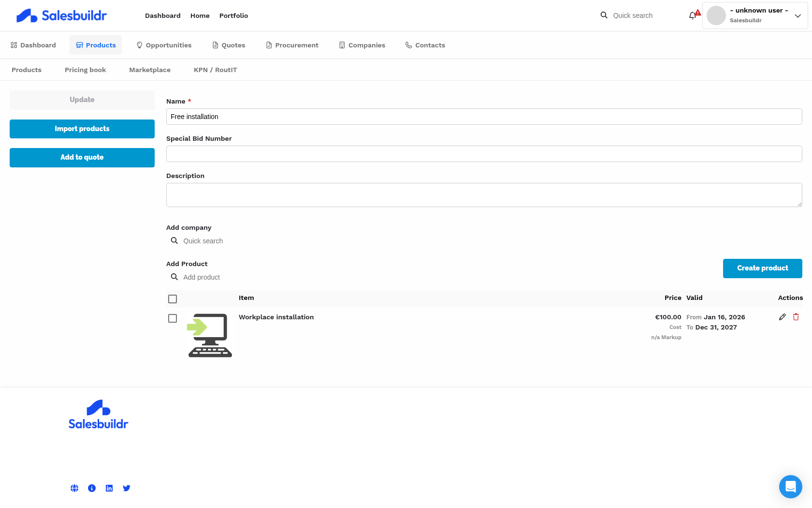
Task: Click the Add product search field
Action: coord(222,277)
